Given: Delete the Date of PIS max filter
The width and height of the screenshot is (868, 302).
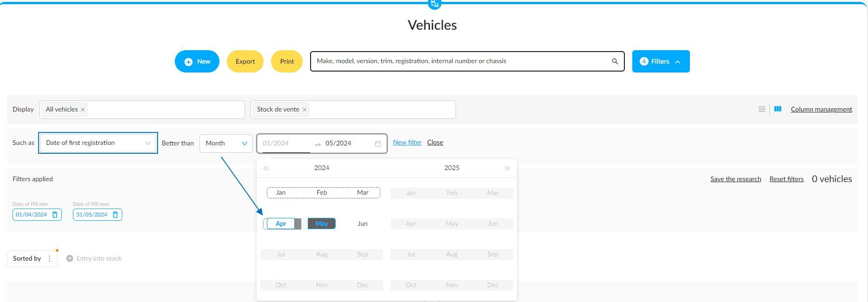Looking at the screenshot, I should coord(115,215).
